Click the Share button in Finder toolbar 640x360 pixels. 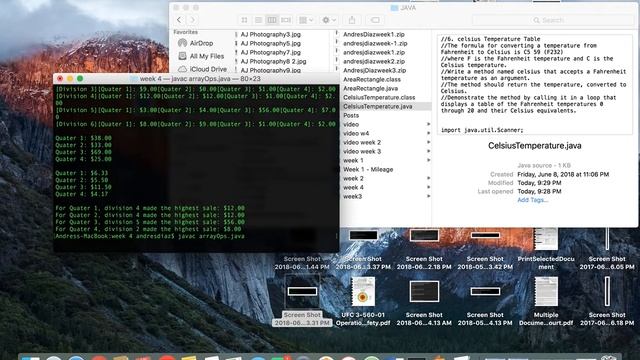pyautogui.click(x=352, y=20)
